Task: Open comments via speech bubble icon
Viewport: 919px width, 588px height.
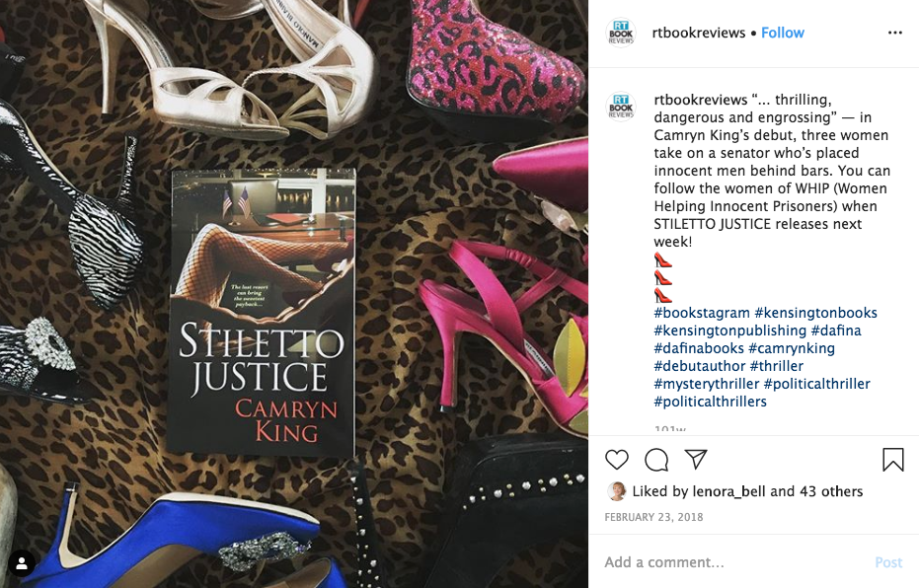Action: click(656, 460)
